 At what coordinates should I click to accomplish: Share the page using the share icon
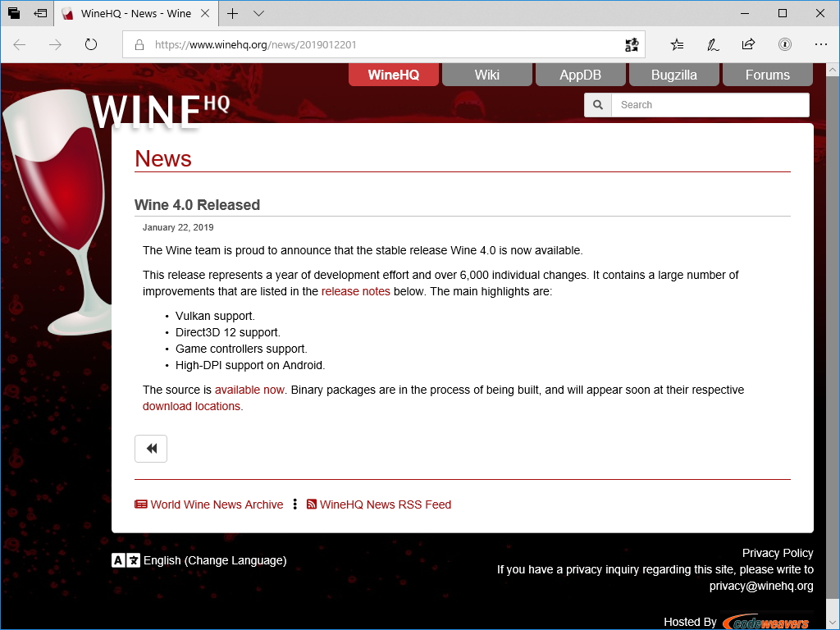pos(747,44)
